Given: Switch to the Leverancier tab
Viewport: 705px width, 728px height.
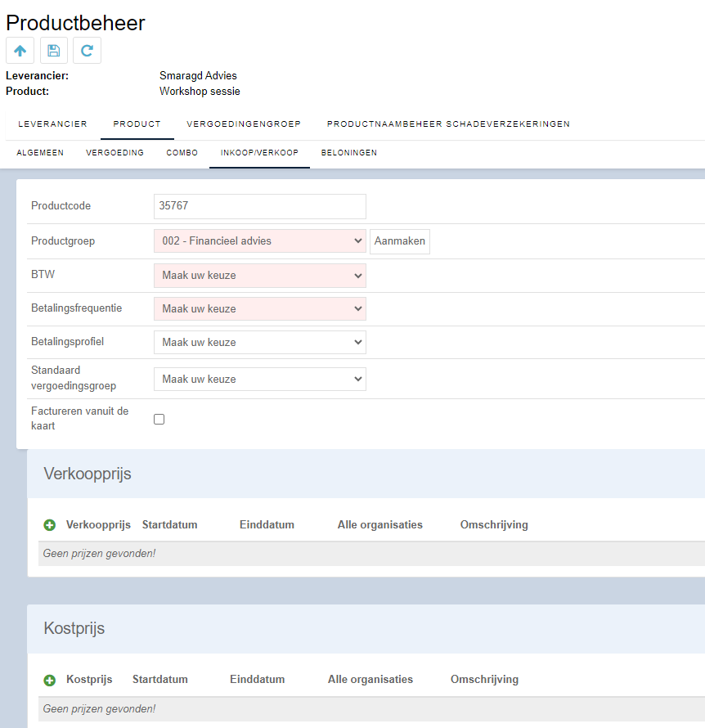Looking at the screenshot, I should click(52, 124).
